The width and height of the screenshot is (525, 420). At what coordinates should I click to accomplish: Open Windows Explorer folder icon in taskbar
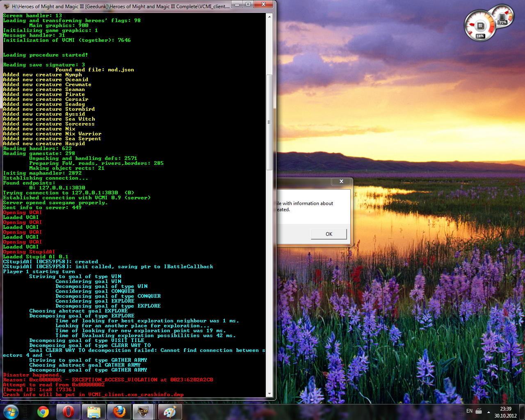tap(94, 412)
